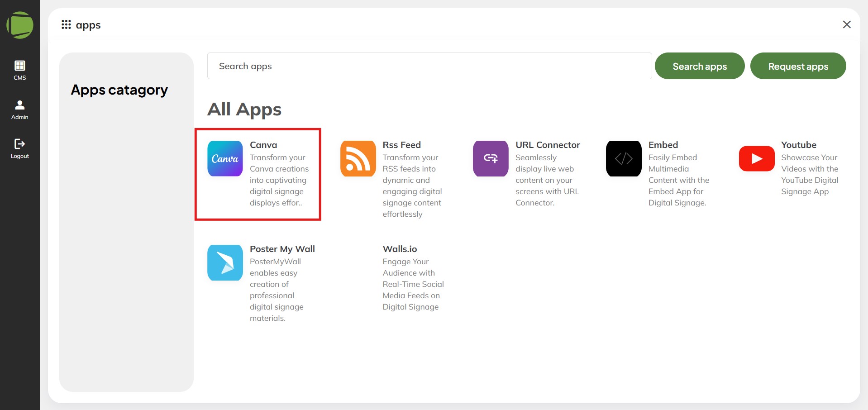Click the Youtube description text
This screenshot has width=868, height=410.
point(810,174)
